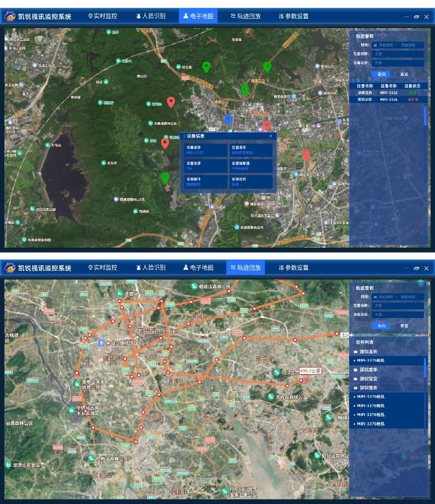
Task: Open 人脸识别 tab in the bottom window
Action: [150, 268]
